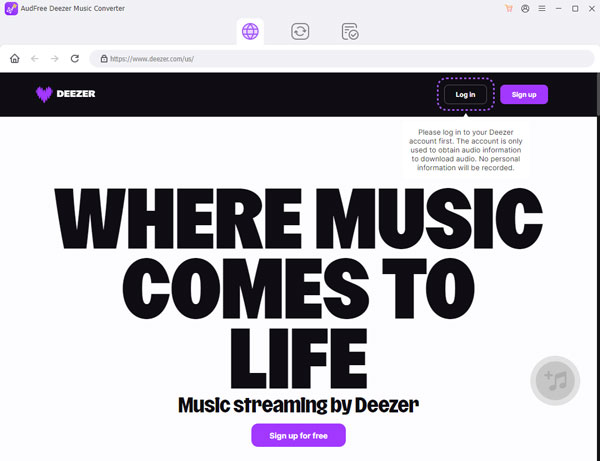Open the hamburger menu in title bar

(542, 8)
